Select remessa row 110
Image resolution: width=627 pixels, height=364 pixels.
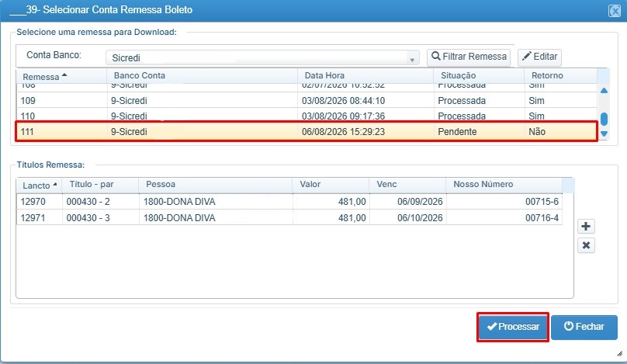click(x=307, y=116)
